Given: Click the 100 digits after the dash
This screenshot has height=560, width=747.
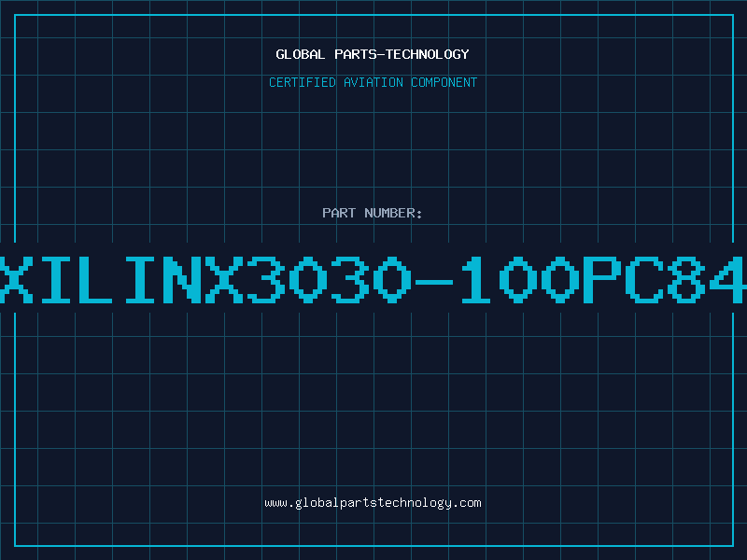Looking at the screenshot, I should pos(520,279).
